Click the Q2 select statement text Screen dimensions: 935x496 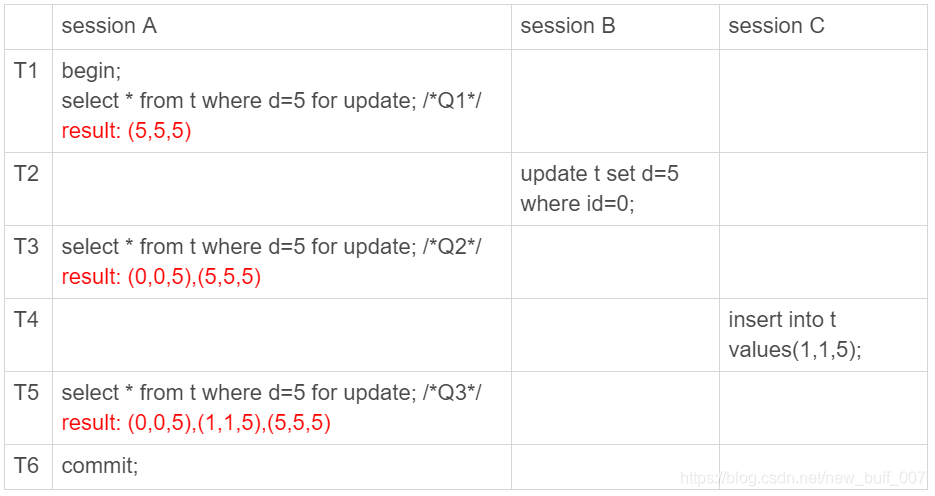[271, 247]
